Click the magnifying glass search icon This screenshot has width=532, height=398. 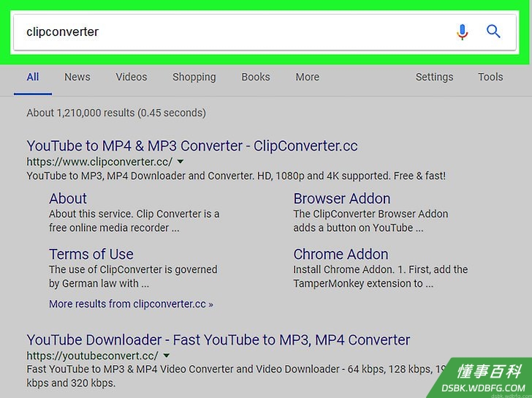coord(493,31)
